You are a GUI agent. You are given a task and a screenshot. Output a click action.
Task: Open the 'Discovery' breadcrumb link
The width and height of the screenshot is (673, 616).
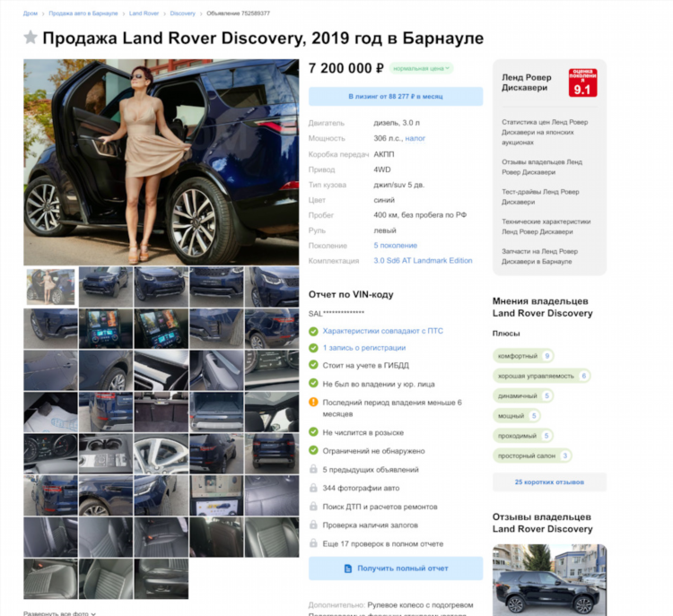pos(182,13)
